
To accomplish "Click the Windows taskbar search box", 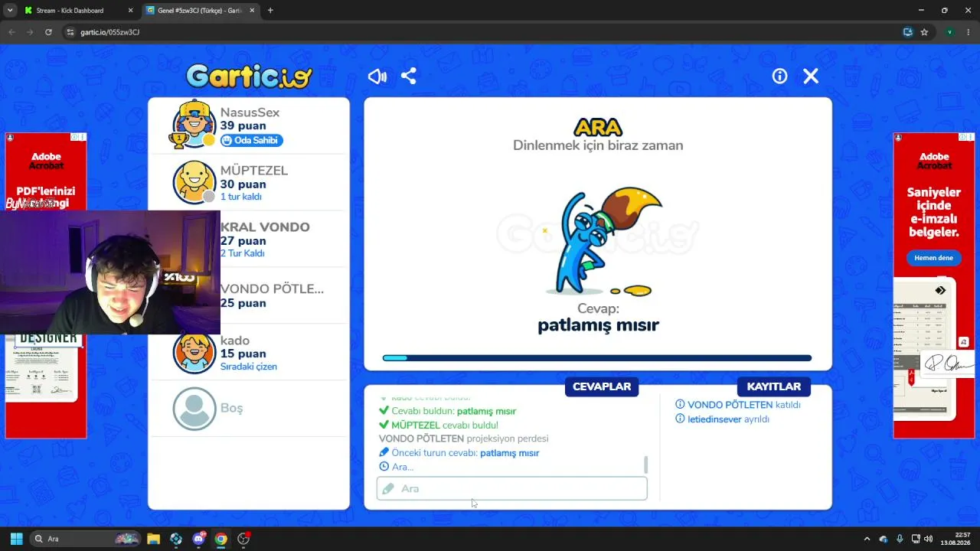I will [86, 539].
